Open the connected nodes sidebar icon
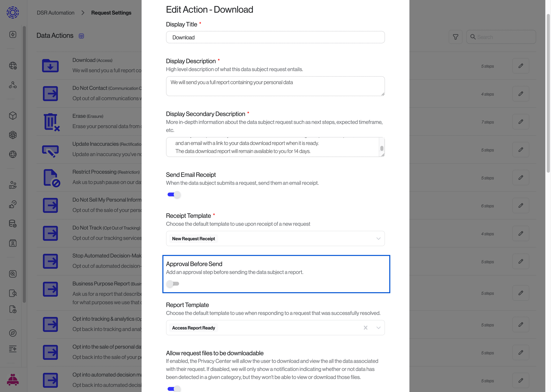Screen dimensions: 551x392 tap(13, 85)
